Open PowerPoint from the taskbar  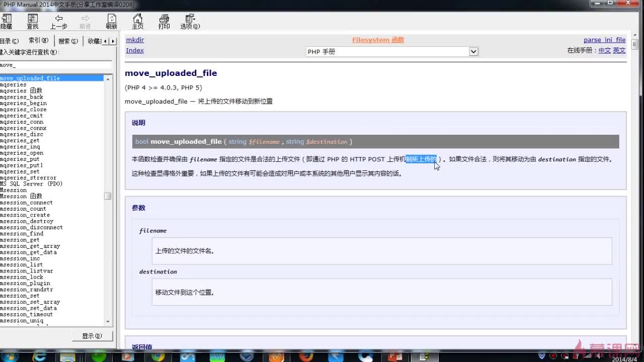point(394,357)
